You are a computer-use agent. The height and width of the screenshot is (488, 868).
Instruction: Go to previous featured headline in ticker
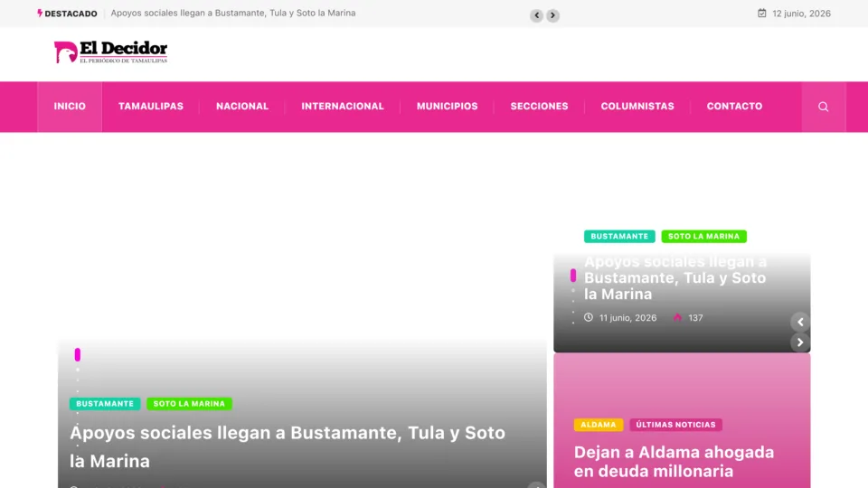(536, 15)
